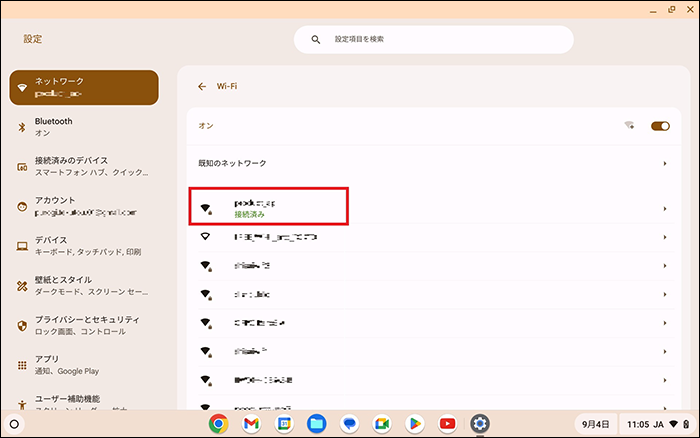Image resolution: width=700 pixels, height=438 pixels.
Task: Expand 既知のネットワーク with its arrow
Action: click(x=664, y=163)
